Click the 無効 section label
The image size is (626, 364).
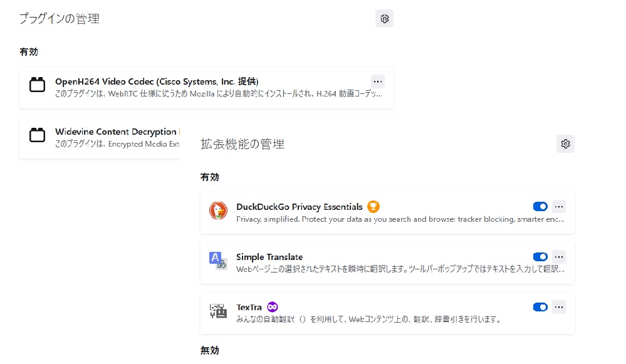(209, 350)
